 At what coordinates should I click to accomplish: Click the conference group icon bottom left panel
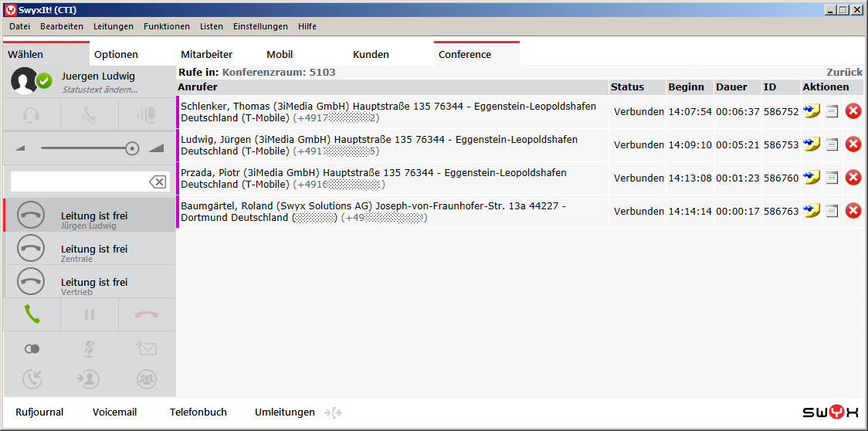point(146,378)
